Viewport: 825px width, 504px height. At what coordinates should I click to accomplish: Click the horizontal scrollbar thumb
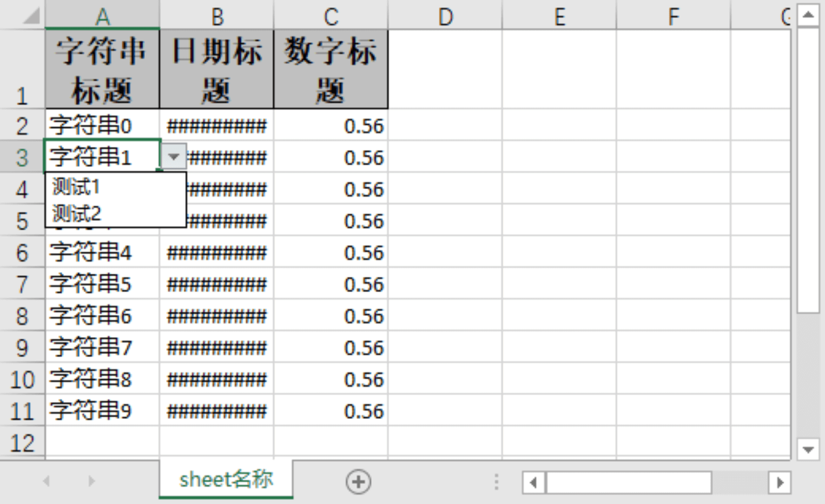(629, 483)
